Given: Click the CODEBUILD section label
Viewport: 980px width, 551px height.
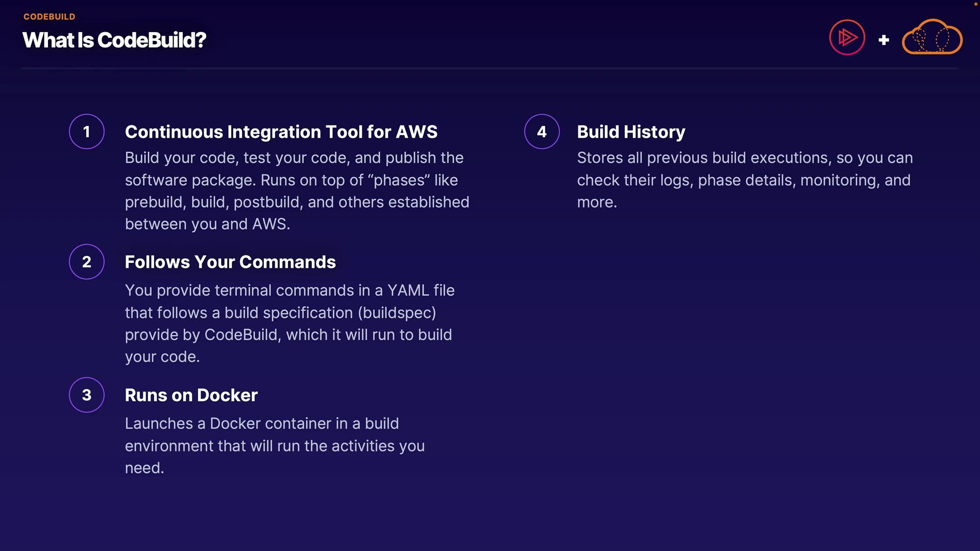Looking at the screenshot, I should (x=49, y=17).
